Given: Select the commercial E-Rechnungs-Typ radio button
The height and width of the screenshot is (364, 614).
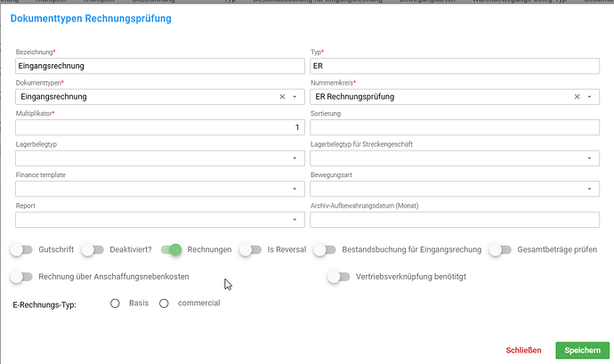Looking at the screenshot, I should tap(164, 303).
